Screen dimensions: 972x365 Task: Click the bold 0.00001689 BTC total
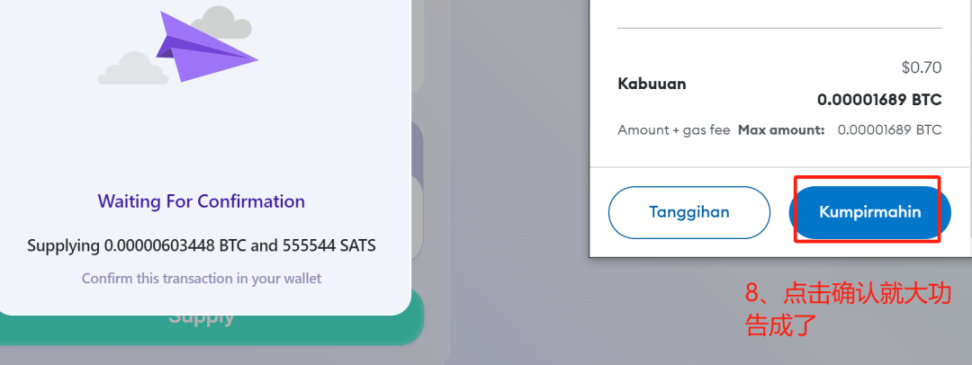[x=880, y=99]
